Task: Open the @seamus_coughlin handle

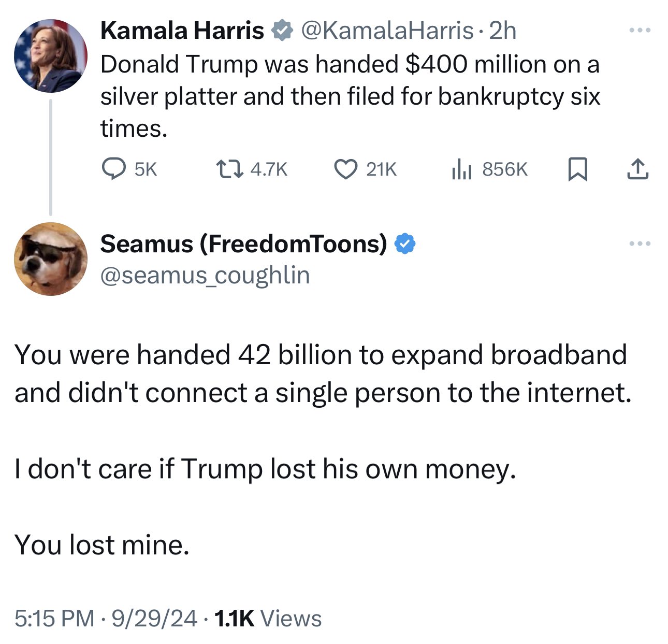Action: point(205,275)
